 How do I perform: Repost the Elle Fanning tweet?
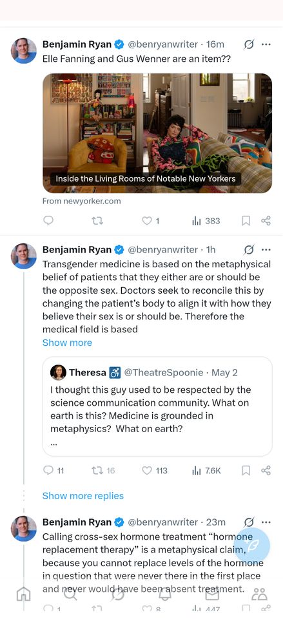pyautogui.click(x=97, y=221)
